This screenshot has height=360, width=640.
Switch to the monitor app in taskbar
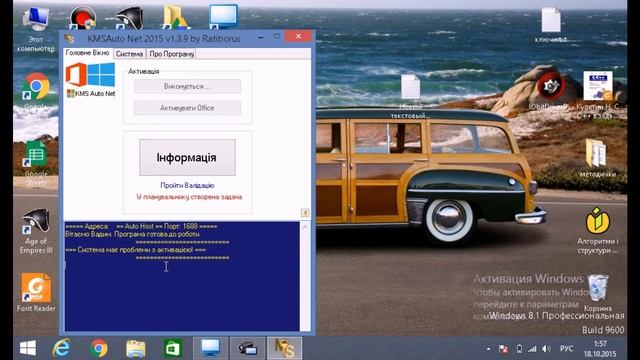pyautogui.click(x=210, y=348)
